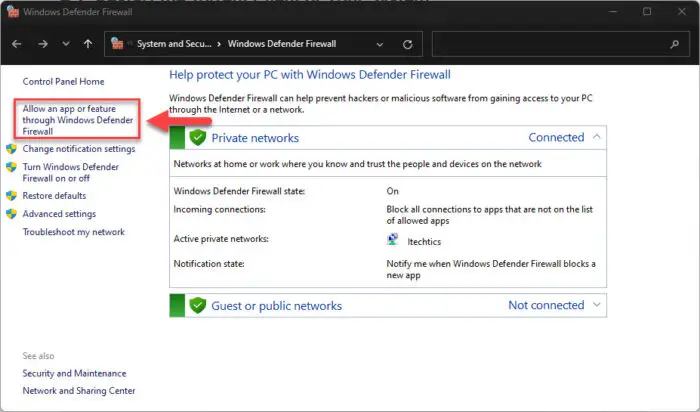Expand Guest or public networks chevron
Image resolution: width=700 pixels, height=412 pixels.
(596, 305)
